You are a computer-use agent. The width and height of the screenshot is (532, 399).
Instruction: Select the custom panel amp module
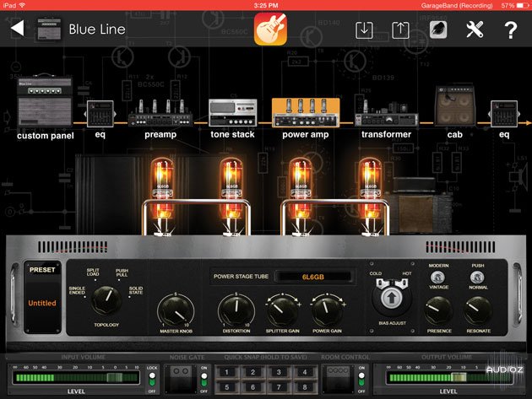45,101
